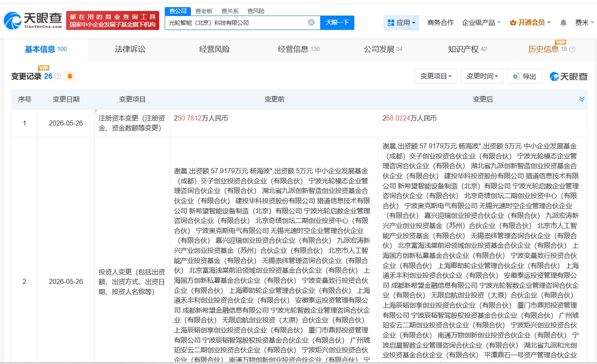
Task: Select the 知识产权 tab
Action: point(467,49)
